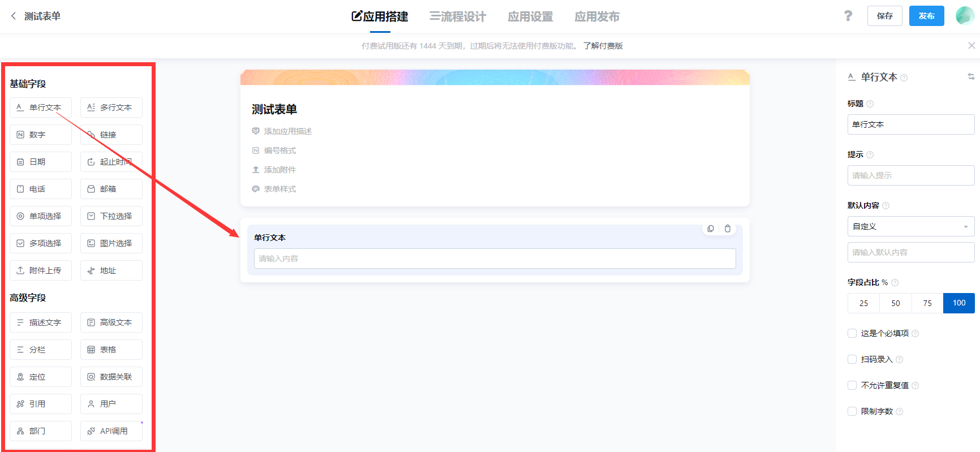
Task: Click the 测试表单 form title
Action: tap(274, 109)
